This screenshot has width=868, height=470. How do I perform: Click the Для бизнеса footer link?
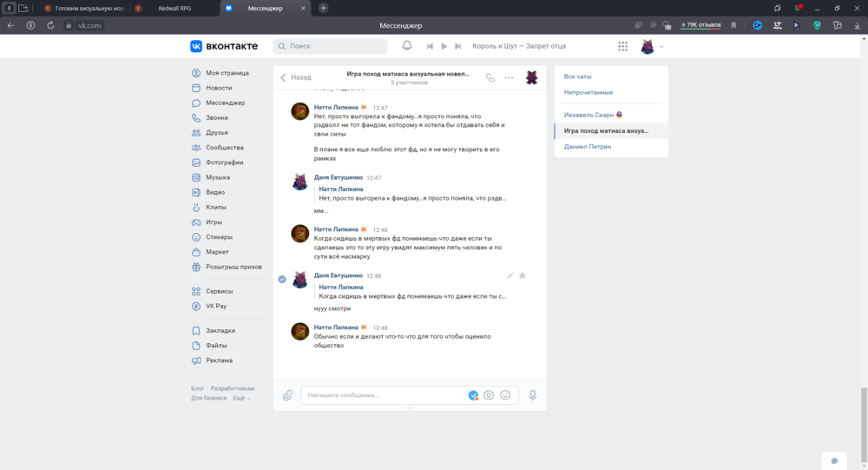point(208,398)
